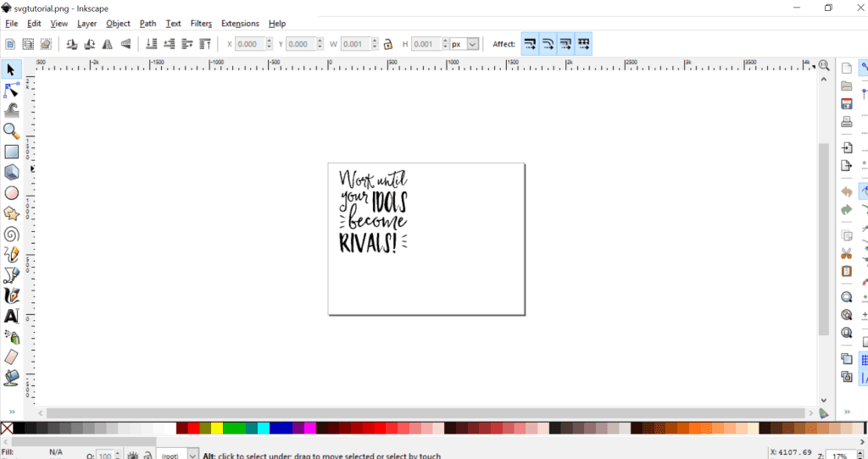Viewport: 868px width, 459px height.
Task: Click Select all in all layers icon
Action: pos(28,44)
